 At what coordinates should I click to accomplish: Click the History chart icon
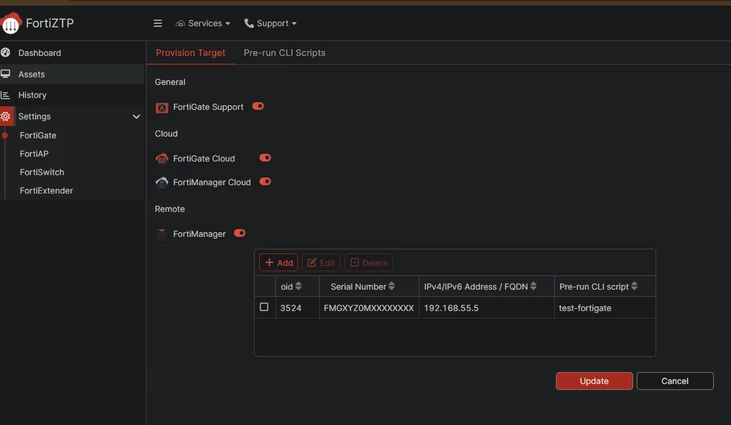click(x=6, y=95)
